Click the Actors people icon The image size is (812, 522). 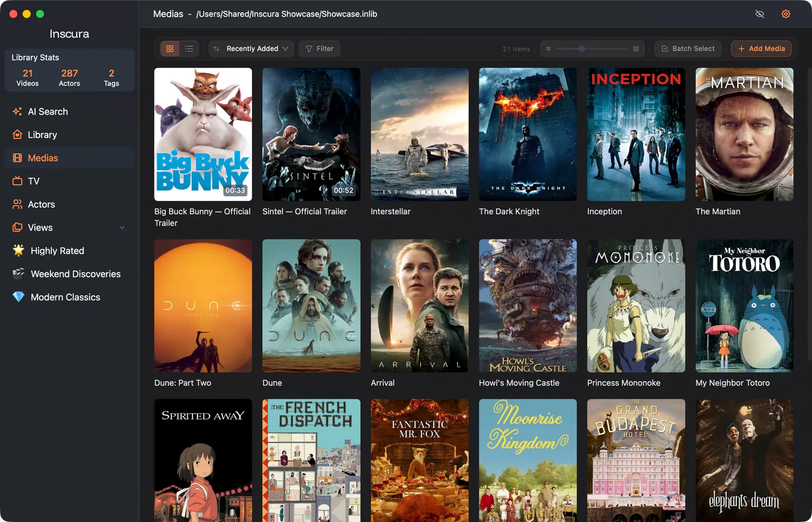click(x=17, y=204)
